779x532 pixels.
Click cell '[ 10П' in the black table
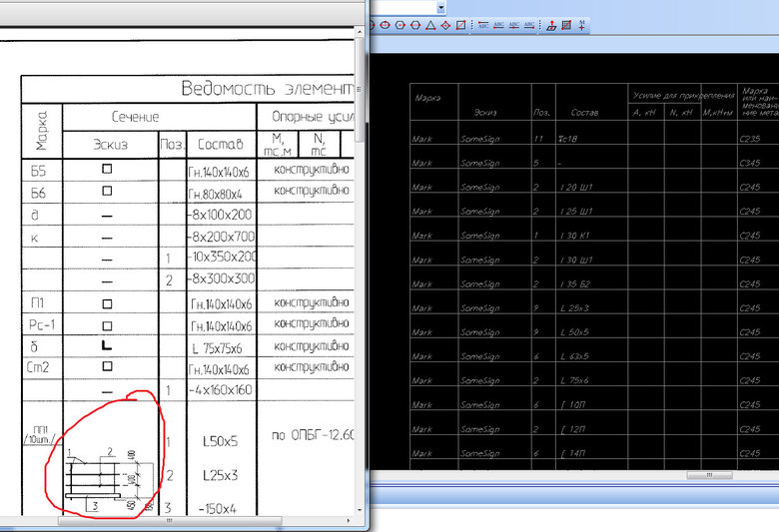(573, 405)
